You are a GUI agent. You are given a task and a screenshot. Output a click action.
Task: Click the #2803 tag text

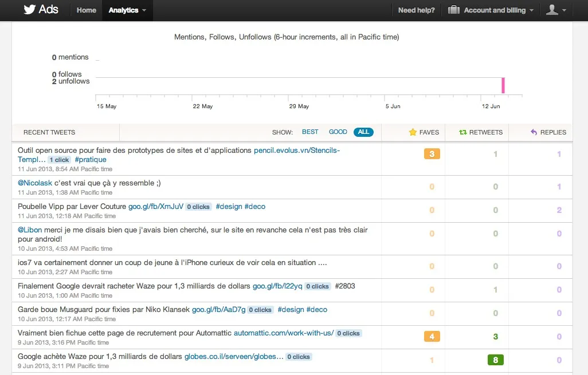tap(345, 286)
